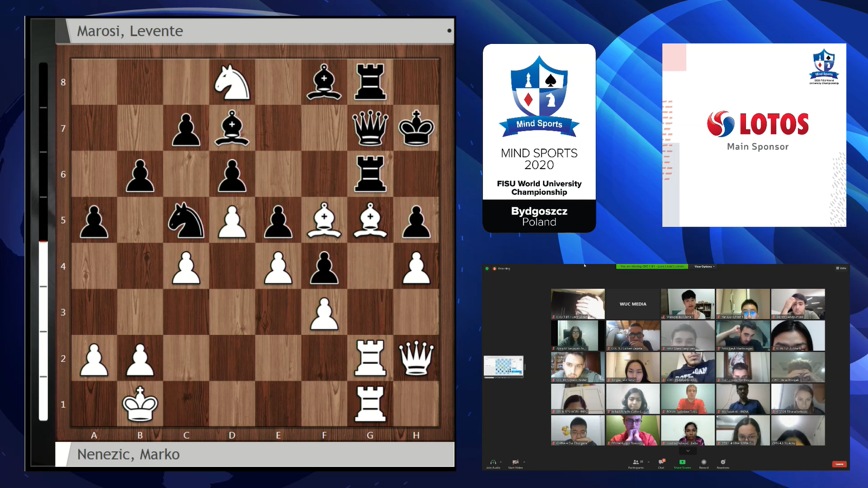Click black knight on c5

click(x=186, y=221)
